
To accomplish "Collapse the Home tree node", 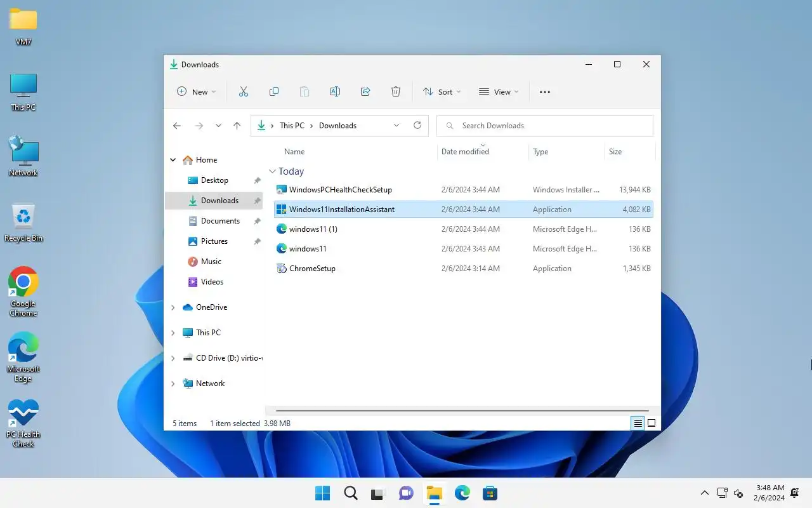I will click(x=173, y=160).
